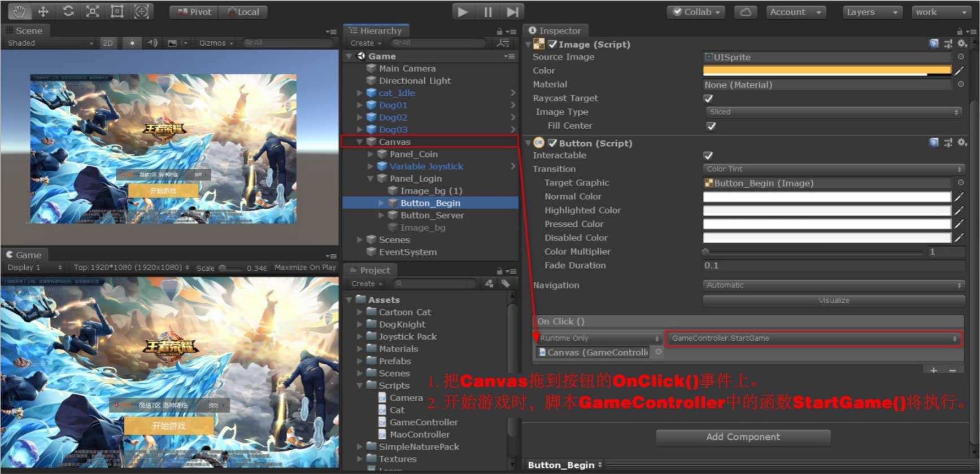
Task: Click Material object picker circle
Action: click(961, 85)
